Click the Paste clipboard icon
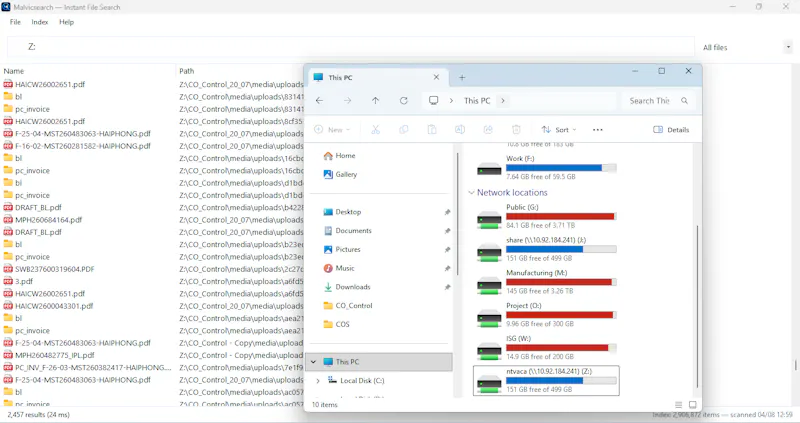This screenshot has width=800, height=423. point(432,130)
